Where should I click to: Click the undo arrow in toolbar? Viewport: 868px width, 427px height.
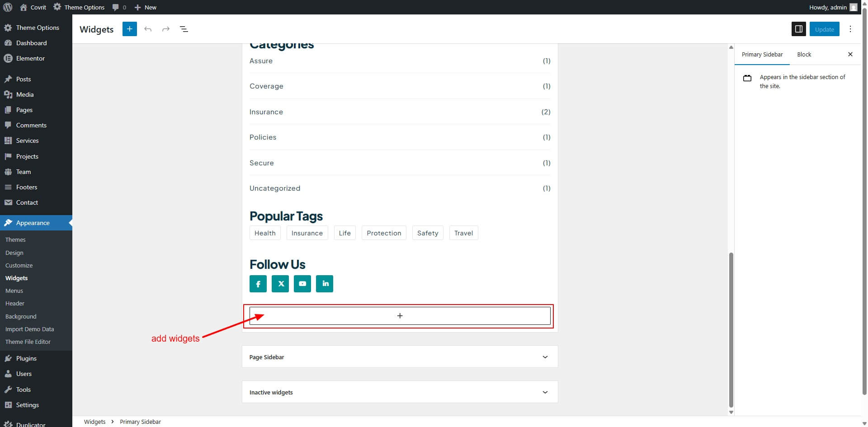tap(148, 29)
